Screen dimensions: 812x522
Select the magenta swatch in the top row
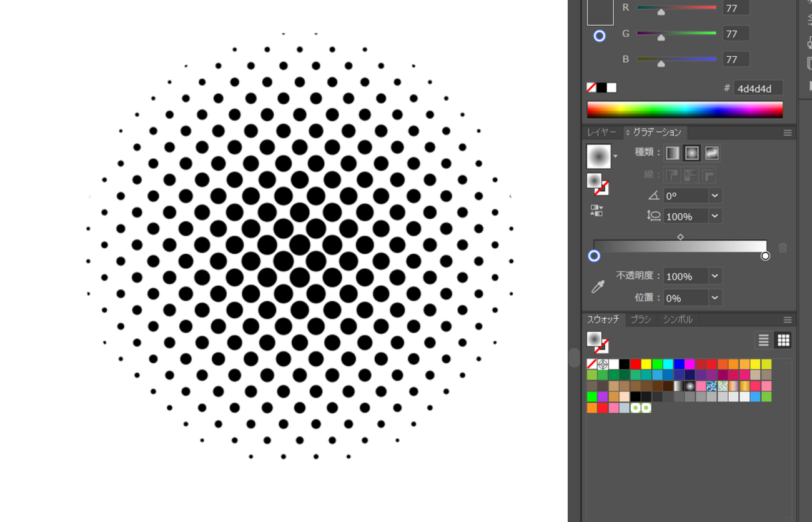690,364
